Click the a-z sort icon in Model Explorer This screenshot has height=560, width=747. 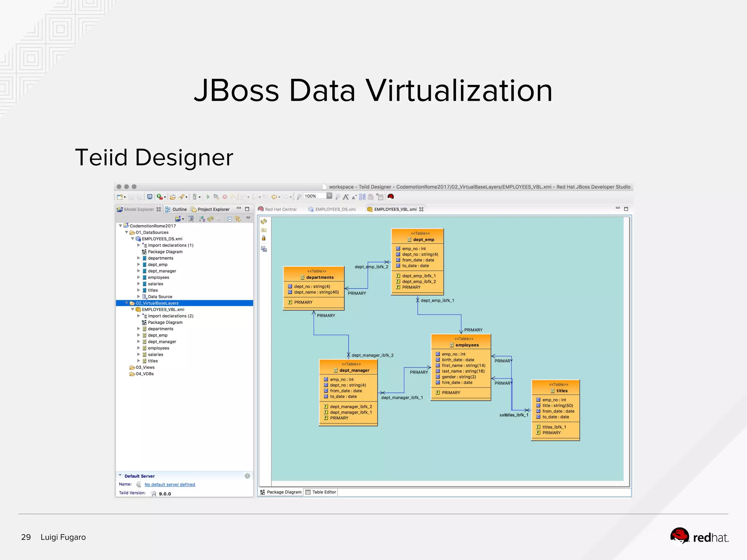click(x=202, y=219)
